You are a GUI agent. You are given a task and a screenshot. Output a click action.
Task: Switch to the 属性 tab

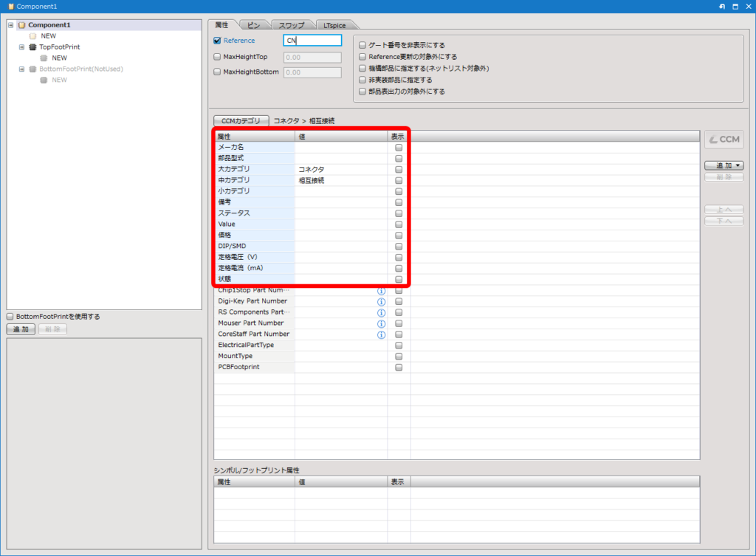[x=222, y=25]
